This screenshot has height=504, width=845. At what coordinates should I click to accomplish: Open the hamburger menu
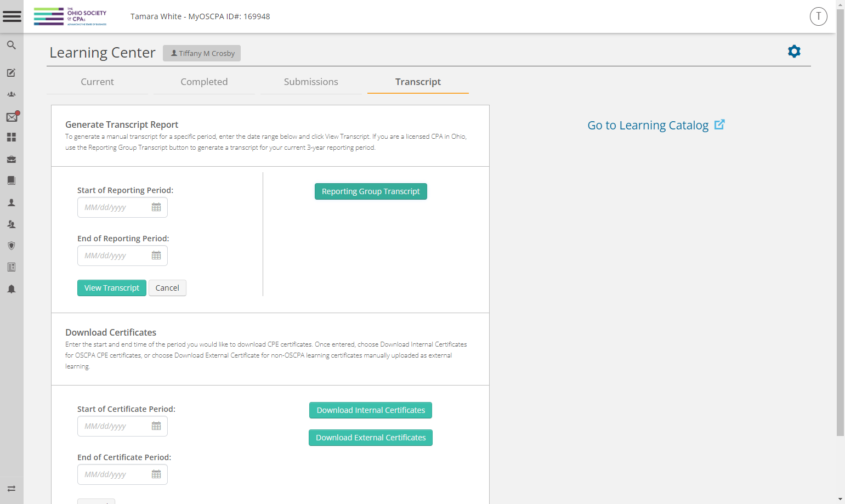click(x=12, y=16)
